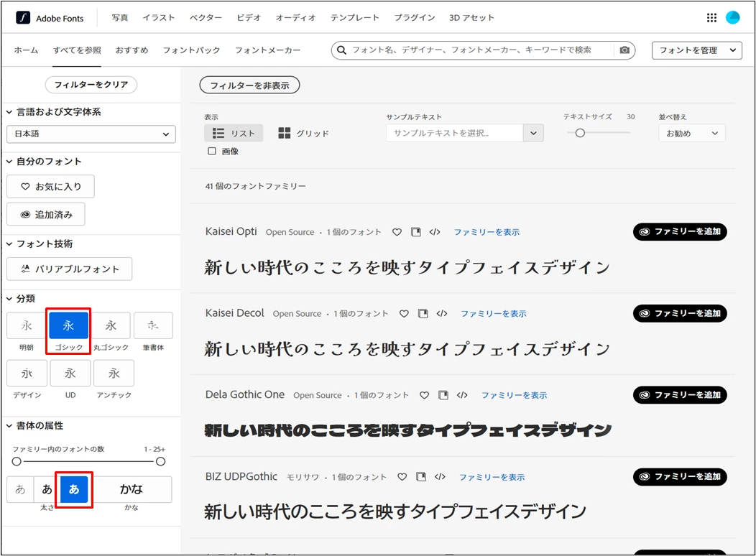Favorite BIZ UDPGothic heart icon
Image resolution: width=756 pixels, height=556 pixels.
point(402,477)
